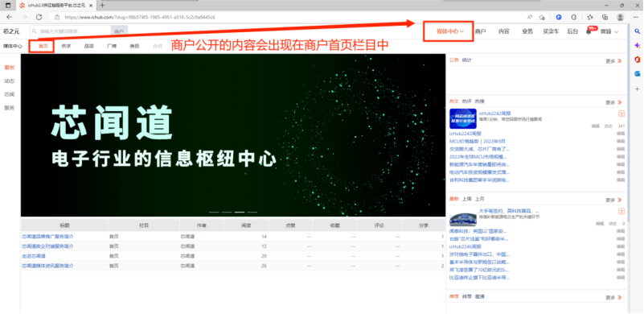Image resolution: width=644 pixels, height=314 pixels.
Task: Reload the page with the refresh icon
Action: [x=39, y=17]
